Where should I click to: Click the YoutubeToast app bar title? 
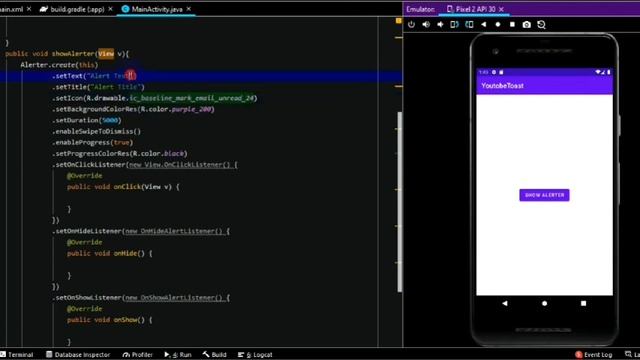(x=502, y=86)
